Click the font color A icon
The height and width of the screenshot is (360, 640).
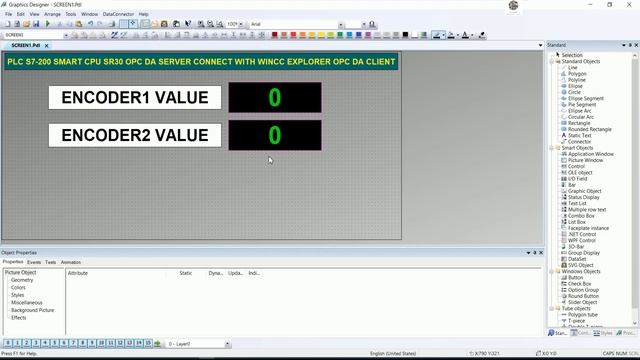click(x=465, y=35)
